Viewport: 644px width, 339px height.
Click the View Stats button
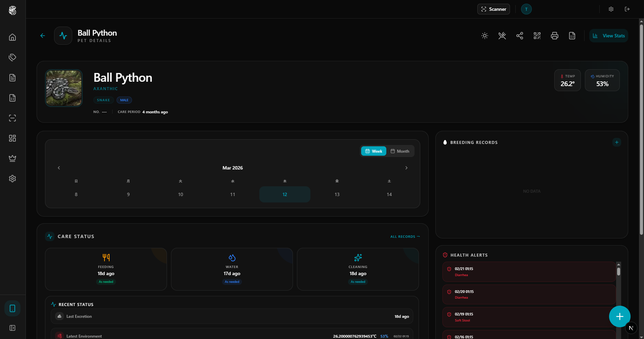608,36
